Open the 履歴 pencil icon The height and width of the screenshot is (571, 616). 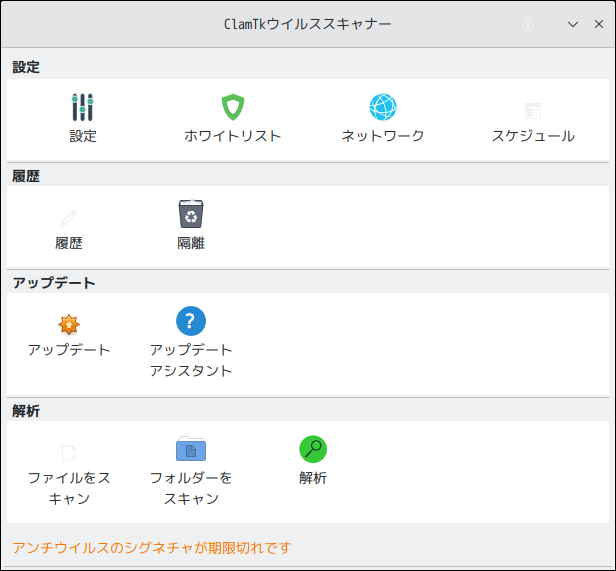[x=69, y=218]
